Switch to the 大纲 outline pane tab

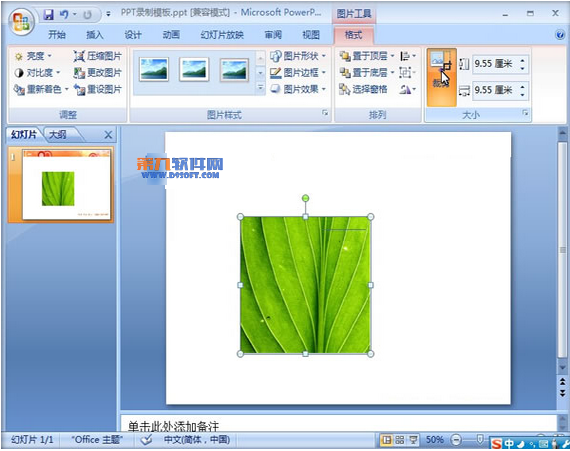coord(57,135)
